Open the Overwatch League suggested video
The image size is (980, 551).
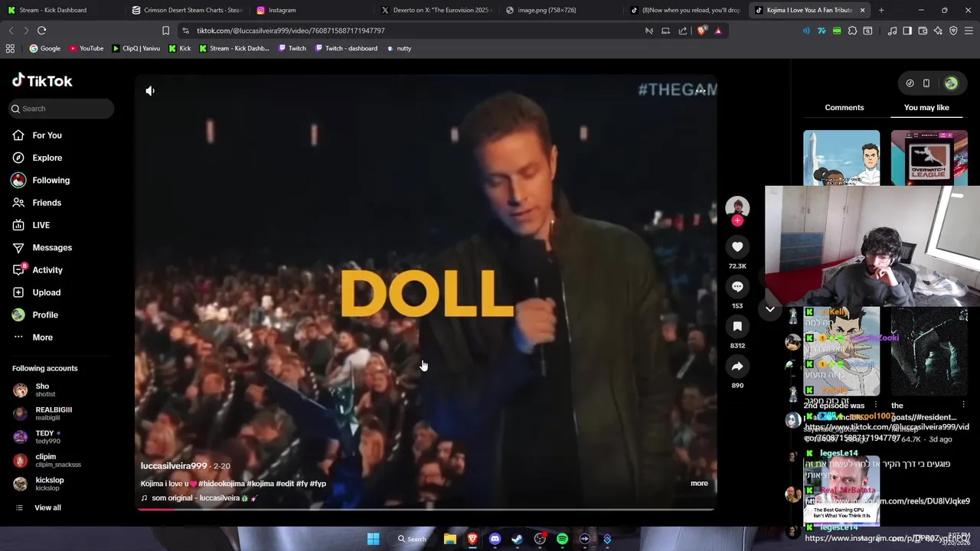(929, 158)
